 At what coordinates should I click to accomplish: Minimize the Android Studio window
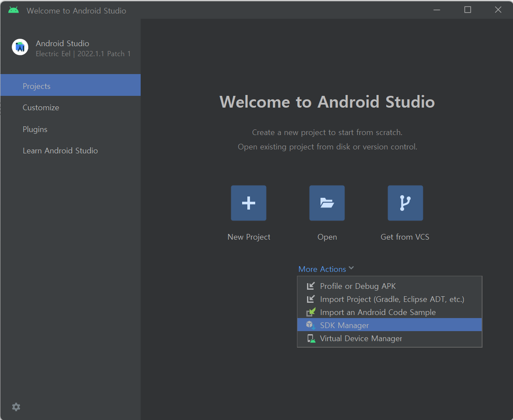click(437, 10)
